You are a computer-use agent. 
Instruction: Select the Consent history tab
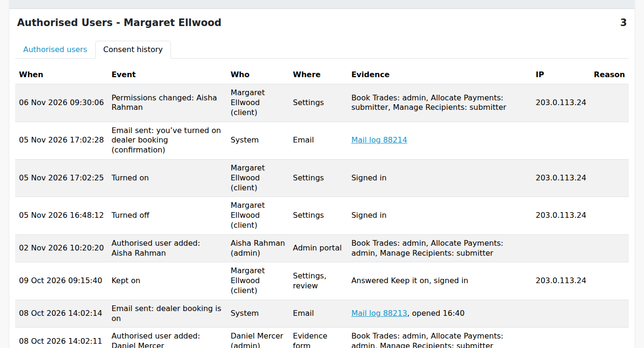pyautogui.click(x=133, y=49)
